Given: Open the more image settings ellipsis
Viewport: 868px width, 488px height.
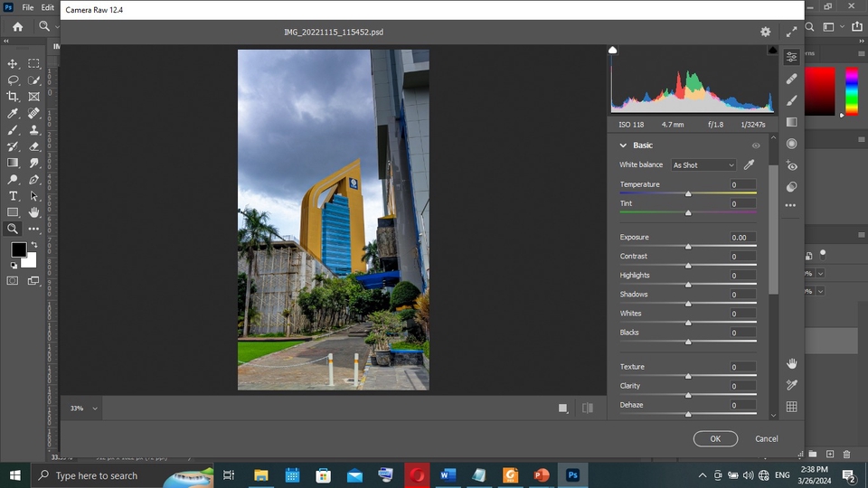Looking at the screenshot, I should click(790, 205).
